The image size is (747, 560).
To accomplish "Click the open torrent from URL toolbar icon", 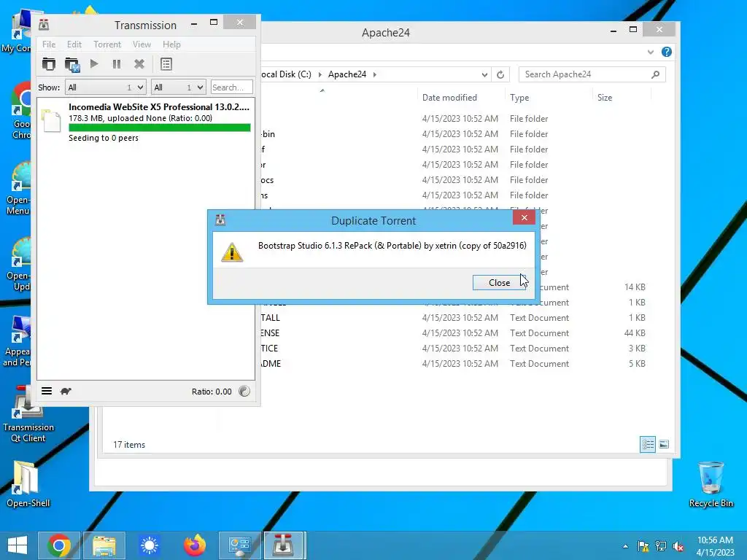I will (72, 64).
